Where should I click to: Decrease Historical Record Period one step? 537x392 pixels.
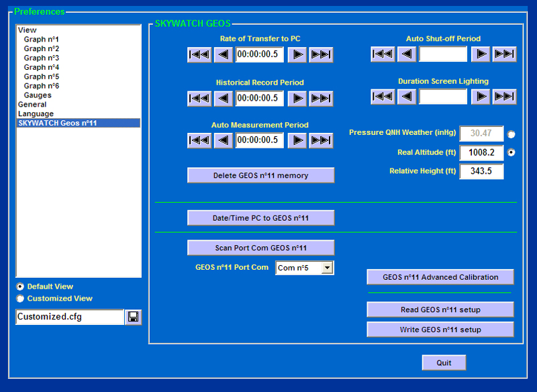[224, 99]
